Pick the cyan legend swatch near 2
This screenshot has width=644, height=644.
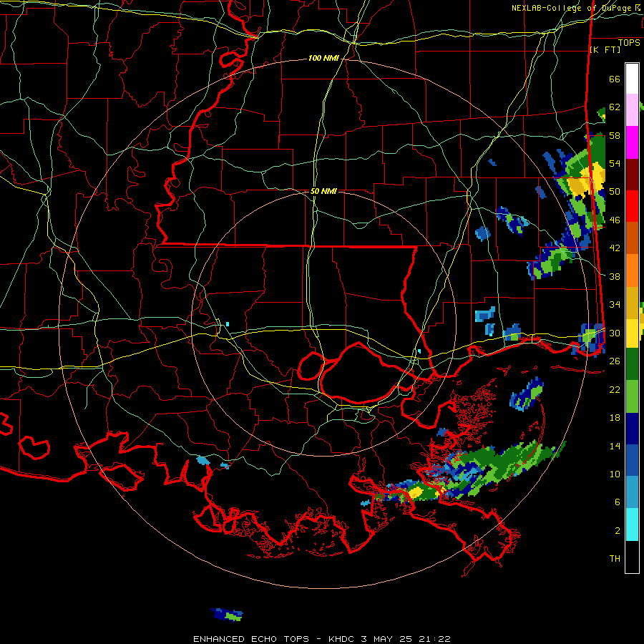coord(632,525)
